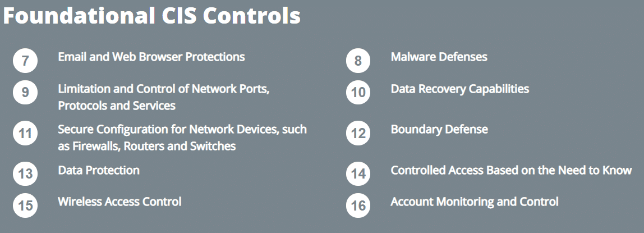
Task: Select the number 10 circle badge
Action: tap(358, 93)
